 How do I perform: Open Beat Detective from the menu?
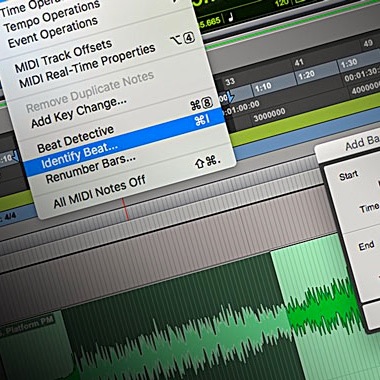click(76, 139)
